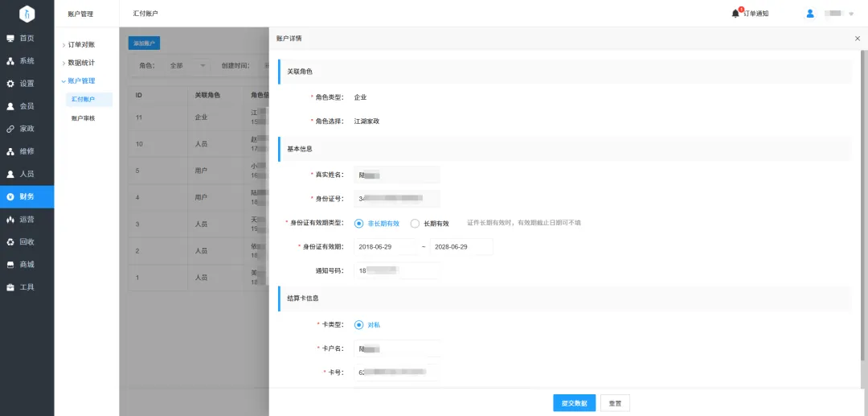Open 汇付账户 menu item
Screen dimensions: 868x416
point(88,100)
